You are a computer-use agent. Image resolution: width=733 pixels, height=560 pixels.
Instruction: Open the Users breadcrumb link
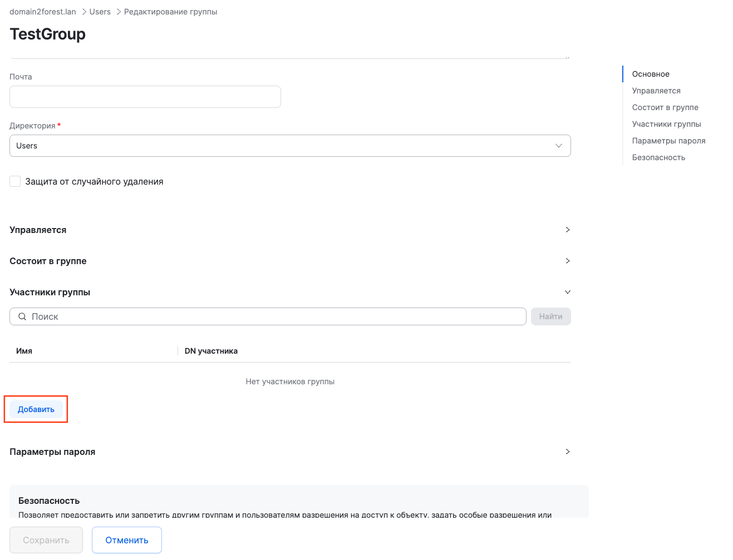tap(100, 12)
